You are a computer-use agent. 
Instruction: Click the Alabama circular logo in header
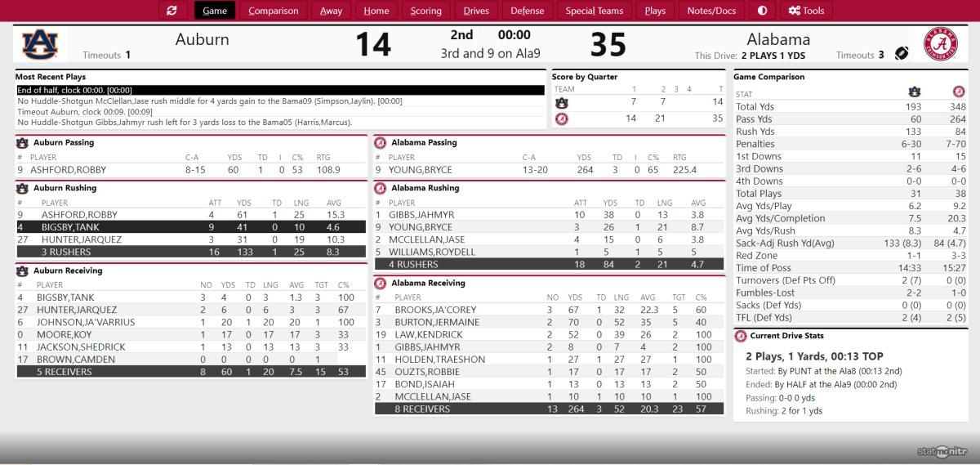point(942,44)
